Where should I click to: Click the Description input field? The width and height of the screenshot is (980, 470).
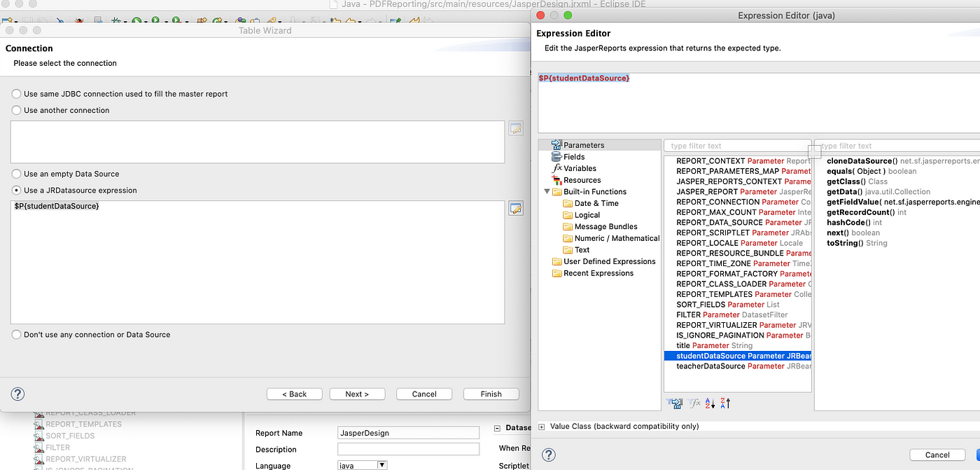tap(408, 449)
